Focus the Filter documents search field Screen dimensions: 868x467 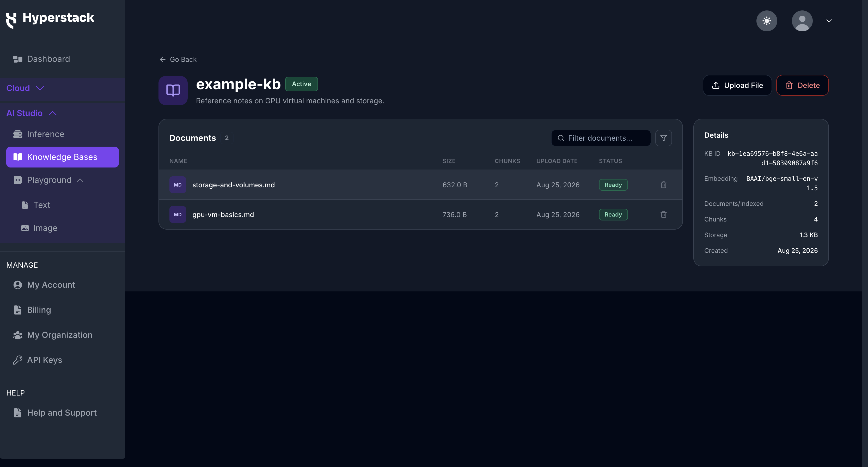601,138
